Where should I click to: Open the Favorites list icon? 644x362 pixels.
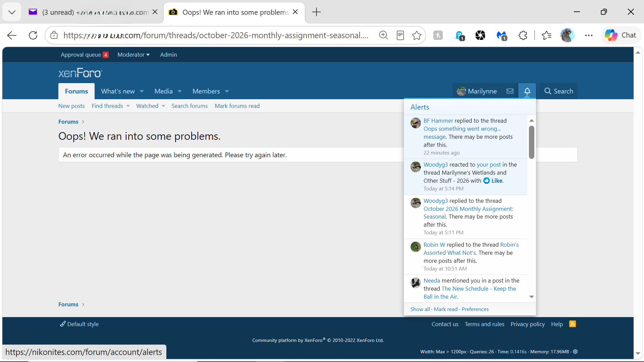[546, 35]
